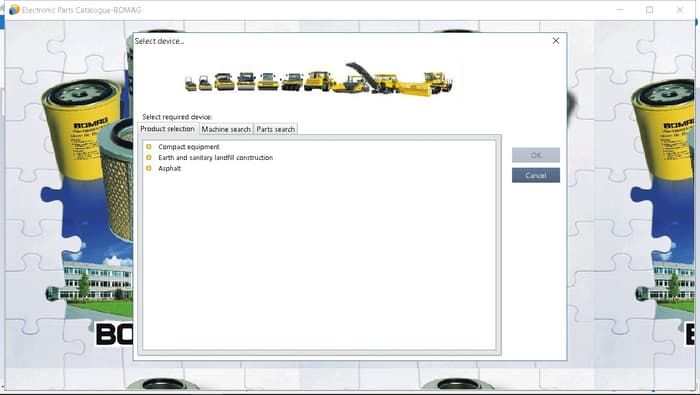Click the bullet icon beside Earth and sanitary landfill

[x=149, y=157]
